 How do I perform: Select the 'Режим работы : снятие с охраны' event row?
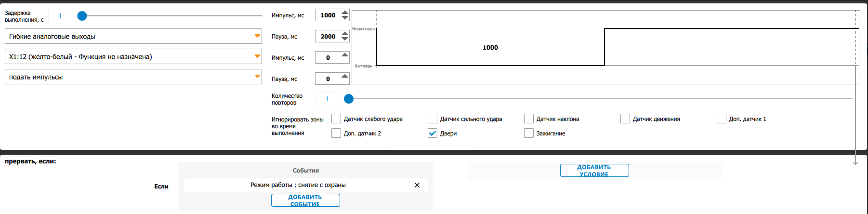(x=298, y=185)
